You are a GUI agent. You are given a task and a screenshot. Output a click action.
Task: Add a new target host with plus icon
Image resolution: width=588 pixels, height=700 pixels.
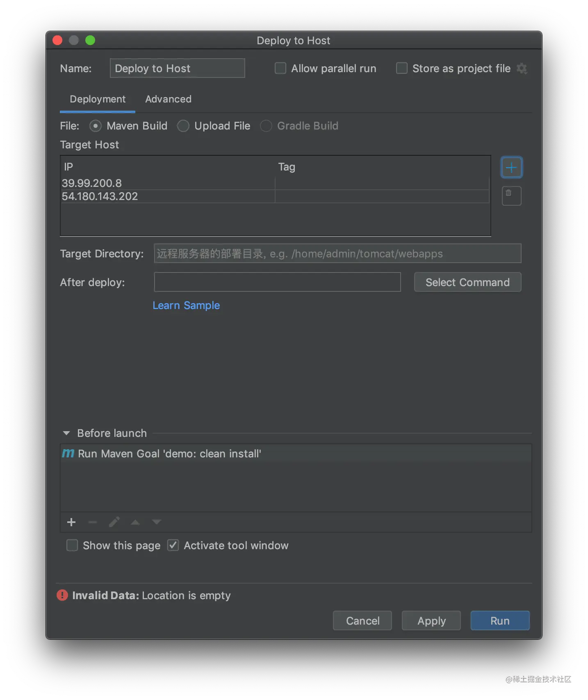(511, 167)
